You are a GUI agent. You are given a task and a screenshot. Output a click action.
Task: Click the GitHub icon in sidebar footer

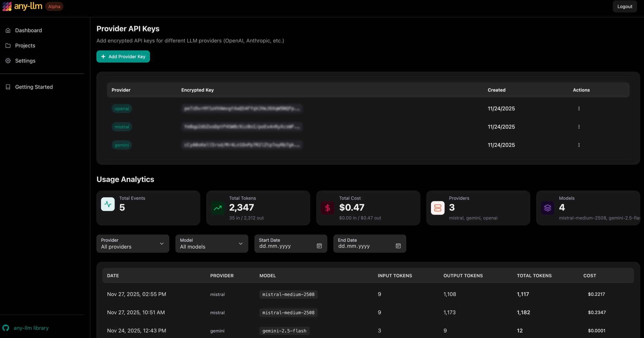point(6,328)
